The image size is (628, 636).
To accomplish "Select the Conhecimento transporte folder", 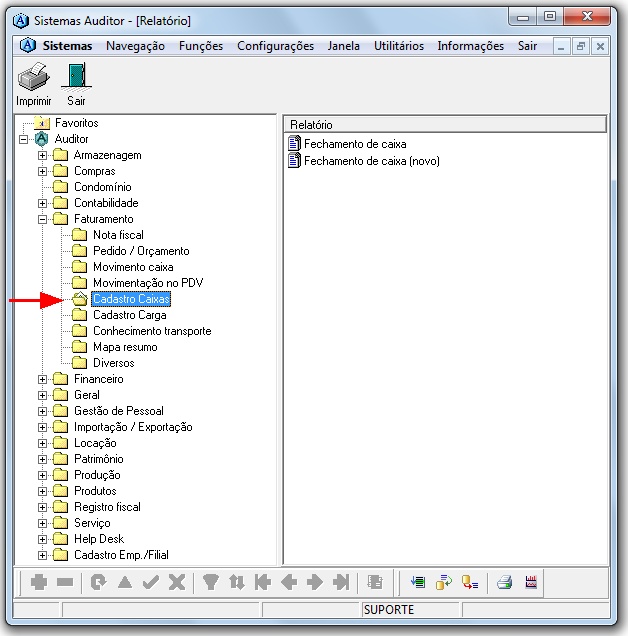I will pos(152,331).
